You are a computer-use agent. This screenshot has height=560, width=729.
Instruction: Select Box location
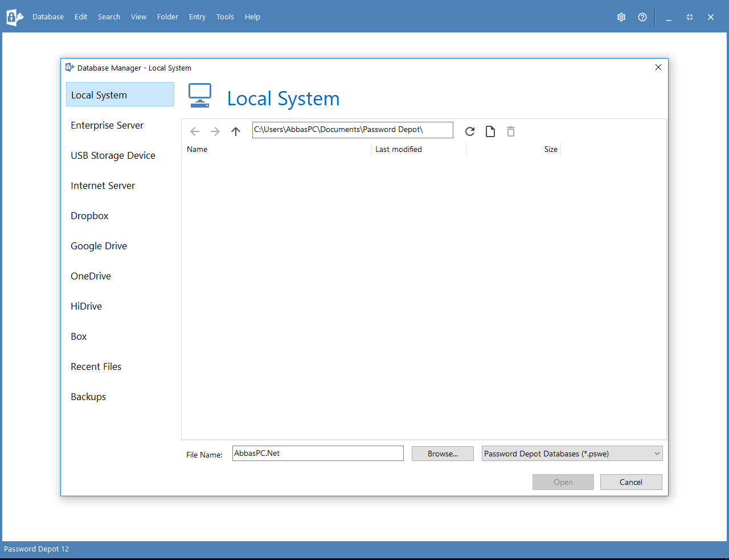tap(120, 336)
